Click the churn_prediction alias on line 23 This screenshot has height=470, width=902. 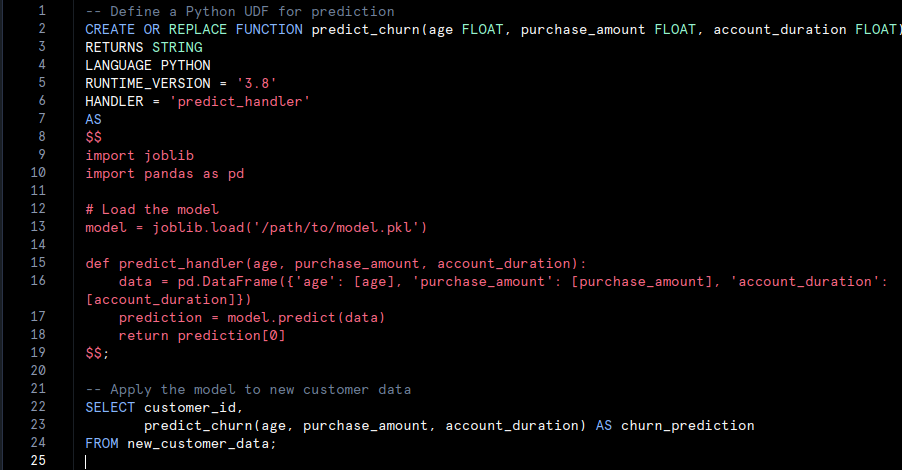[688, 425]
